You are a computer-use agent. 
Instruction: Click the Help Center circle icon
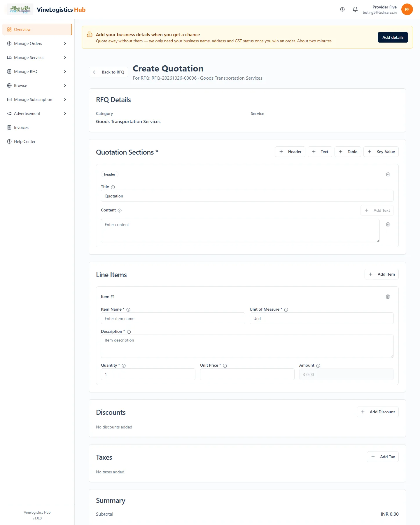(9, 141)
